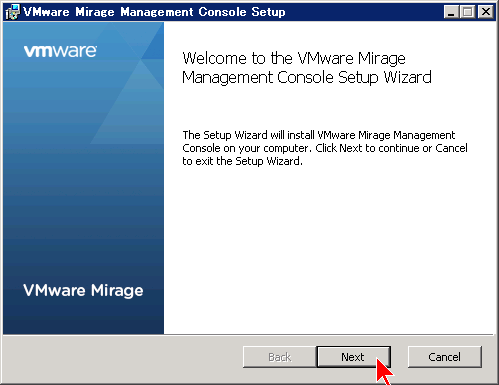
Task: Click the vmware logo in the side banner
Action: pos(60,51)
